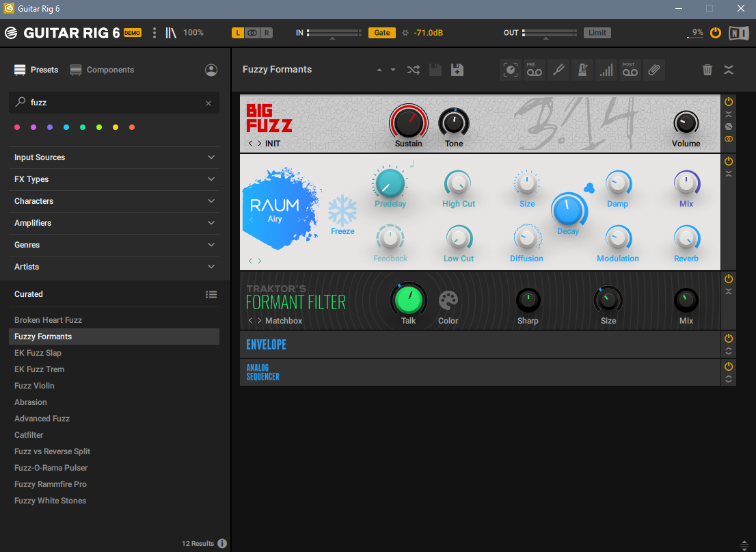The image size is (756, 552).
Task: Collapse the Formant Filter module
Action: pyautogui.click(x=729, y=292)
